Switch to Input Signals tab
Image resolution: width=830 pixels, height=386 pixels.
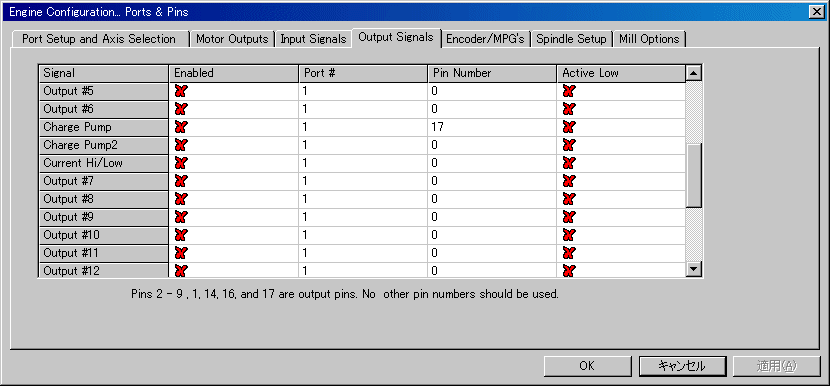(x=313, y=39)
